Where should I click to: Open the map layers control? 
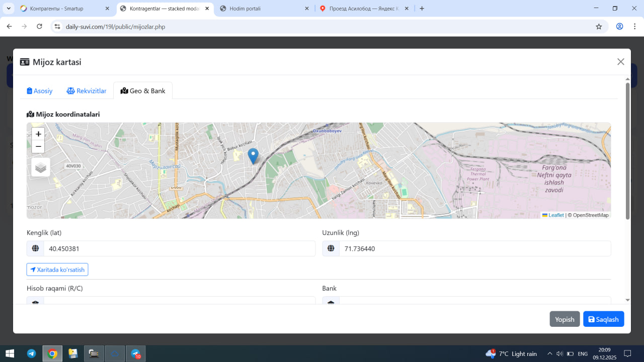41,167
